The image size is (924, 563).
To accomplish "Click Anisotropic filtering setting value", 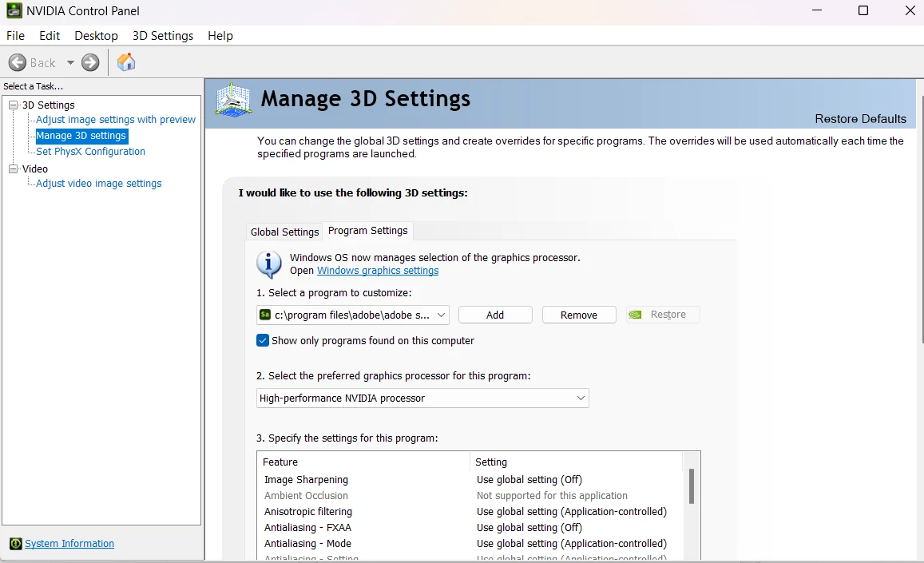I will pos(572,512).
